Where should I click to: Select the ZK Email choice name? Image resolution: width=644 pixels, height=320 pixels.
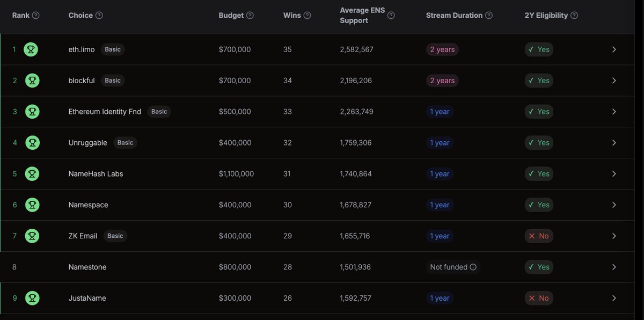(x=83, y=236)
